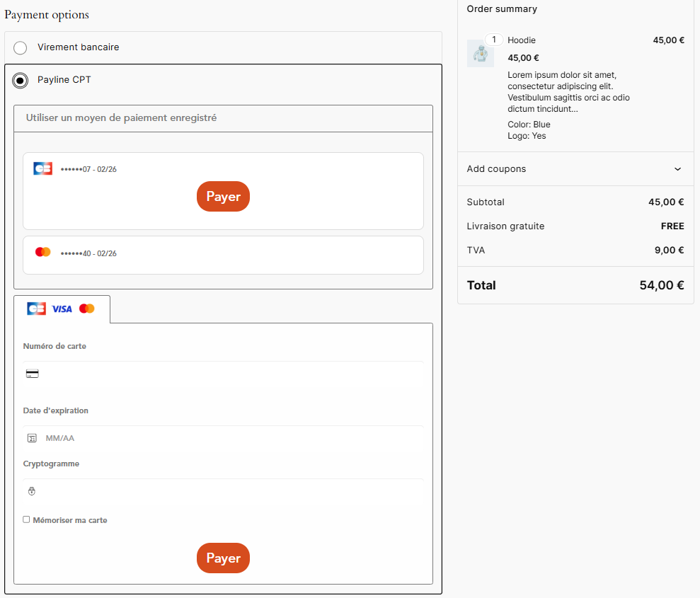Screen dimensions: 700x598
Task: Choose saved card ending in 40
Action: tap(223, 255)
